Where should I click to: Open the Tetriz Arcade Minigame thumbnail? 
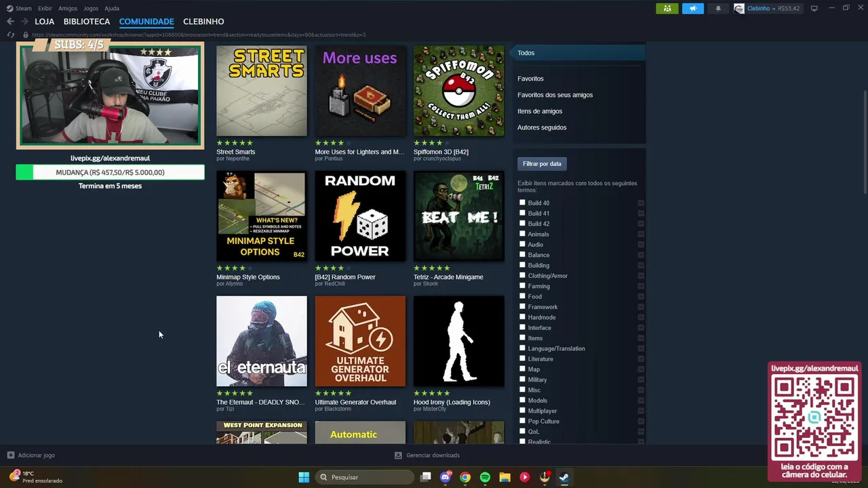[x=459, y=216]
